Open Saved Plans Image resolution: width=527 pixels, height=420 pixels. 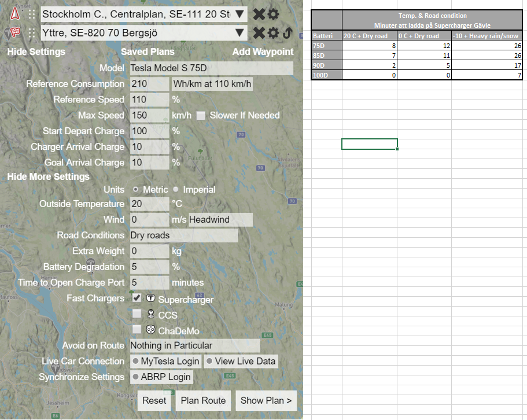pos(148,51)
